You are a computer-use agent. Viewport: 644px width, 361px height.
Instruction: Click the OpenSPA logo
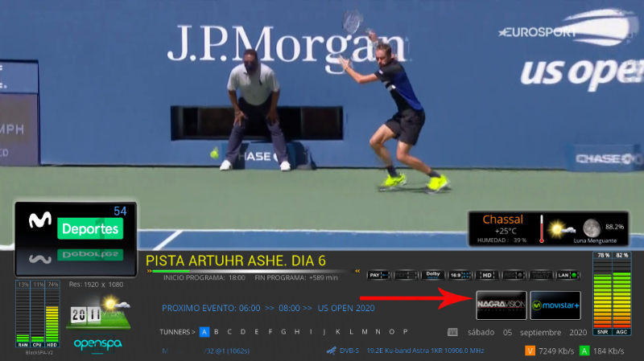[97, 344]
